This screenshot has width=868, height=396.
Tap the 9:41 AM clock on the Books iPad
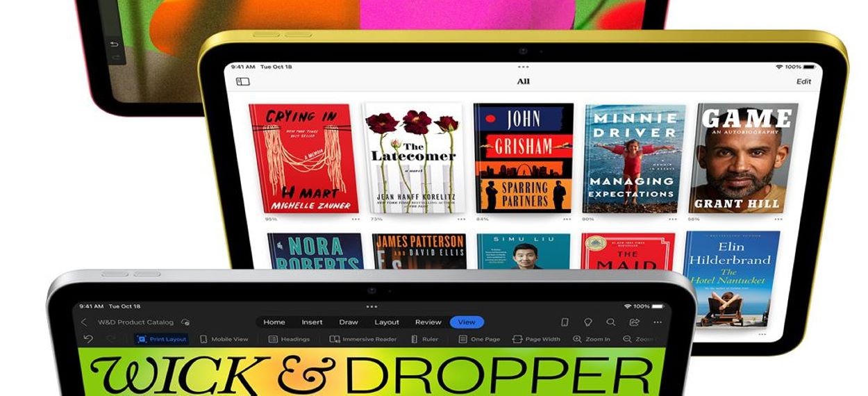pyautogui.click(x=243, y=67)
